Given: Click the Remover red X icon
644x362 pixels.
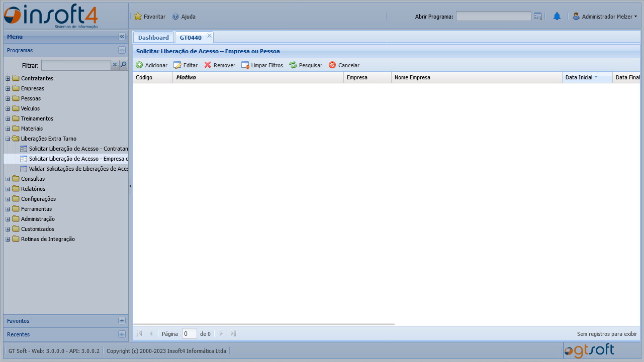Looking at the screenshot, I should click(208, 65).
